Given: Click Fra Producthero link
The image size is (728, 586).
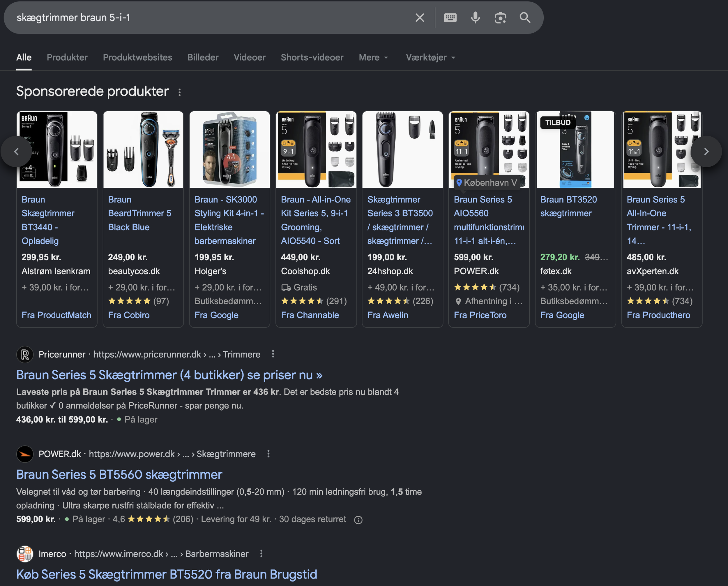Looking at the screenshot, I should tap(658, 315).
